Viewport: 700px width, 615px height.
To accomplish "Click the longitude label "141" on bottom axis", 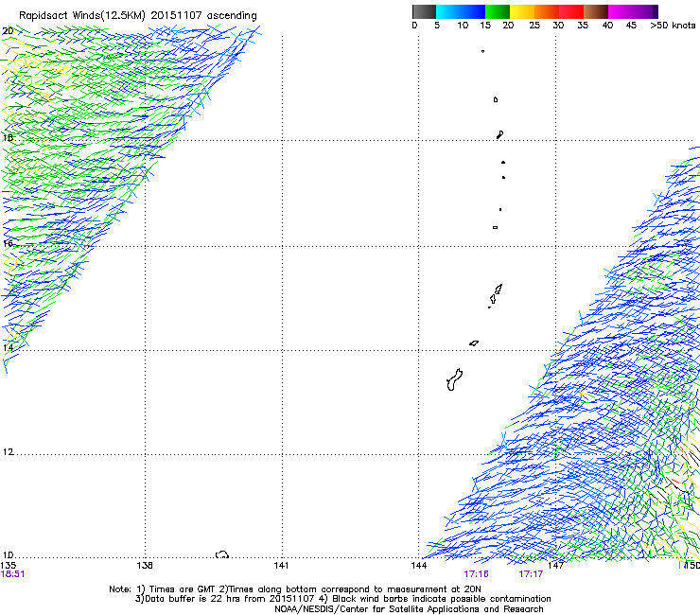I will (281, 566).
